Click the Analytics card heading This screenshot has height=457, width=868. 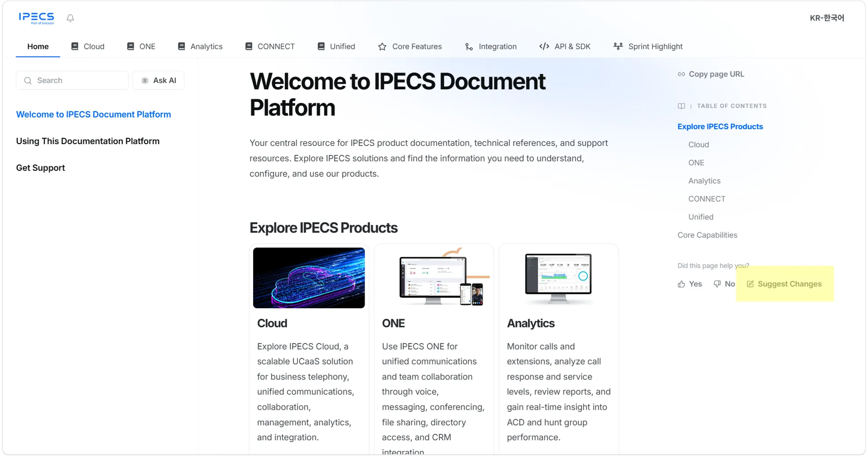coord(531,323)
